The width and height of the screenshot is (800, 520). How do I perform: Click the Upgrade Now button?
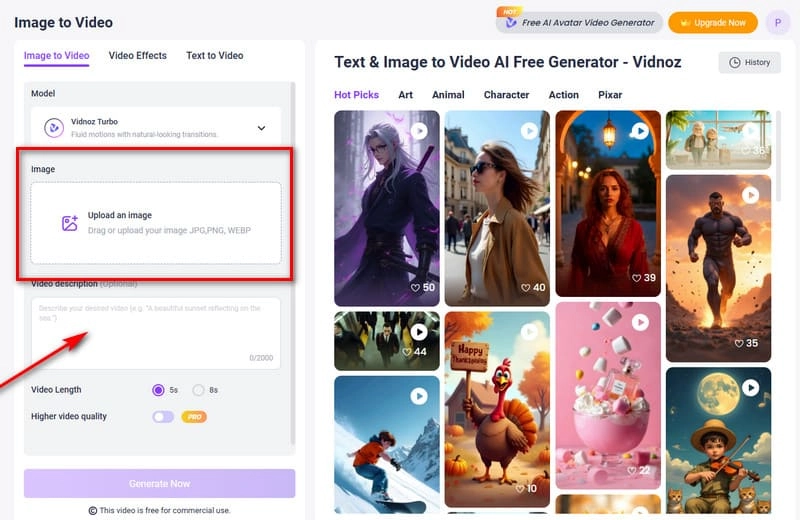(x=712, y=22)
